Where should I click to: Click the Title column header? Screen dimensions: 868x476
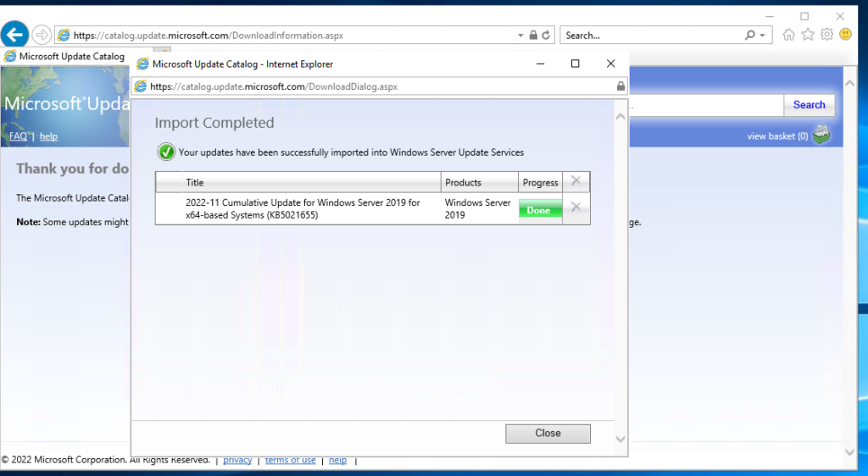[311, 182]
